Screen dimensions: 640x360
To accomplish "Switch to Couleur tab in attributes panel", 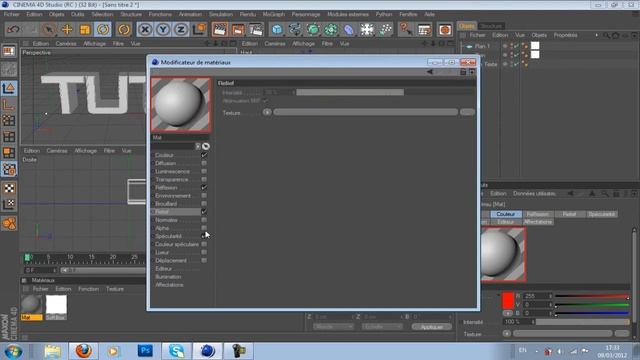I will click(506, 214).
